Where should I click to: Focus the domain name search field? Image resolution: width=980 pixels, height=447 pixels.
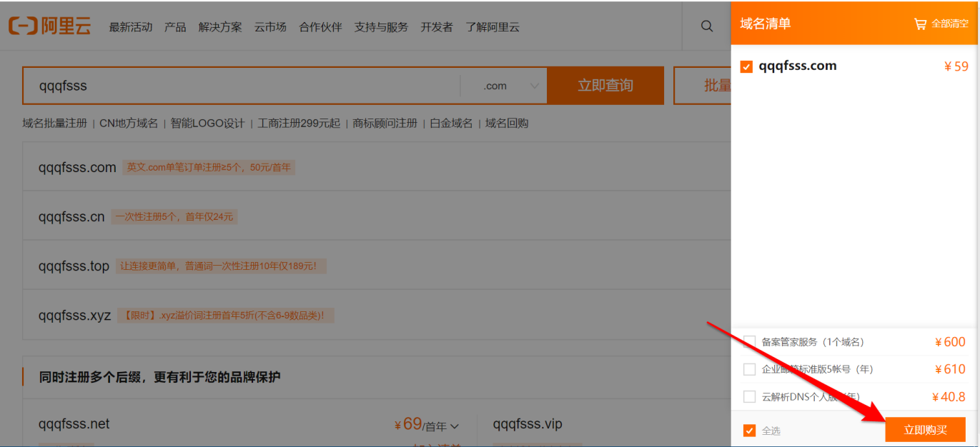tap(242, 86)
